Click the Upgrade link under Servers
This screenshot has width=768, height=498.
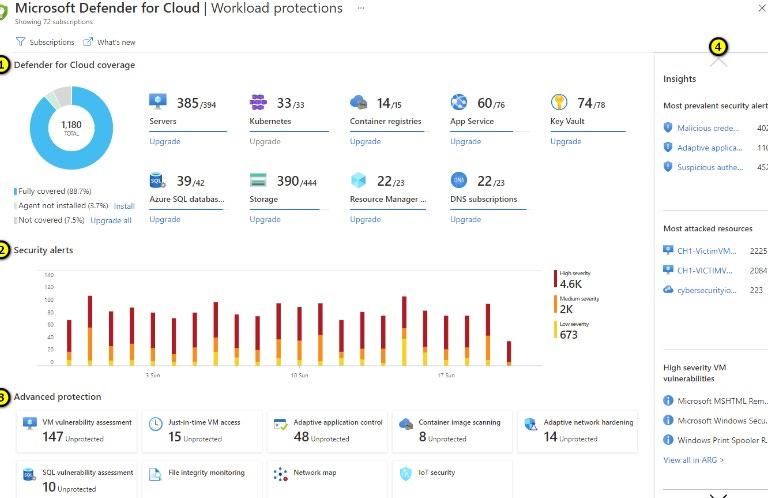pos(165,142)
